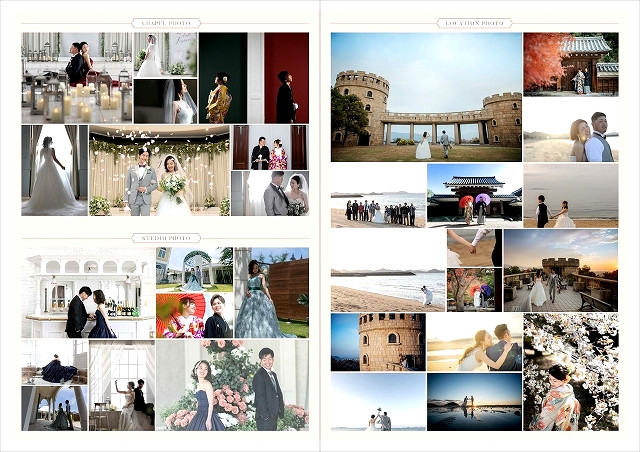Screen dimensions: 640x452
Task: Click the group beach wedding party photo
Action: click(x=377, y=195)
